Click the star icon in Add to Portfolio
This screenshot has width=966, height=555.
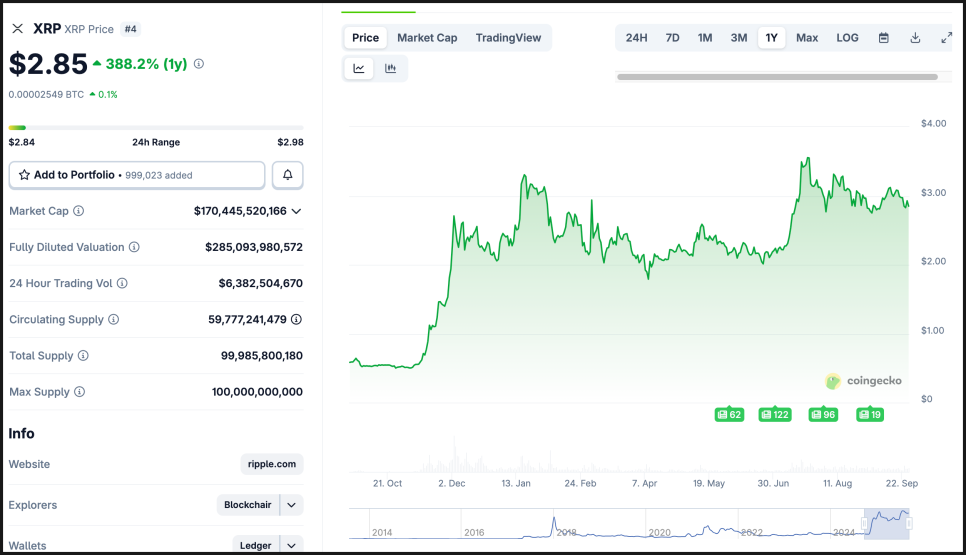pyautogui.click(x=25, y=175)
